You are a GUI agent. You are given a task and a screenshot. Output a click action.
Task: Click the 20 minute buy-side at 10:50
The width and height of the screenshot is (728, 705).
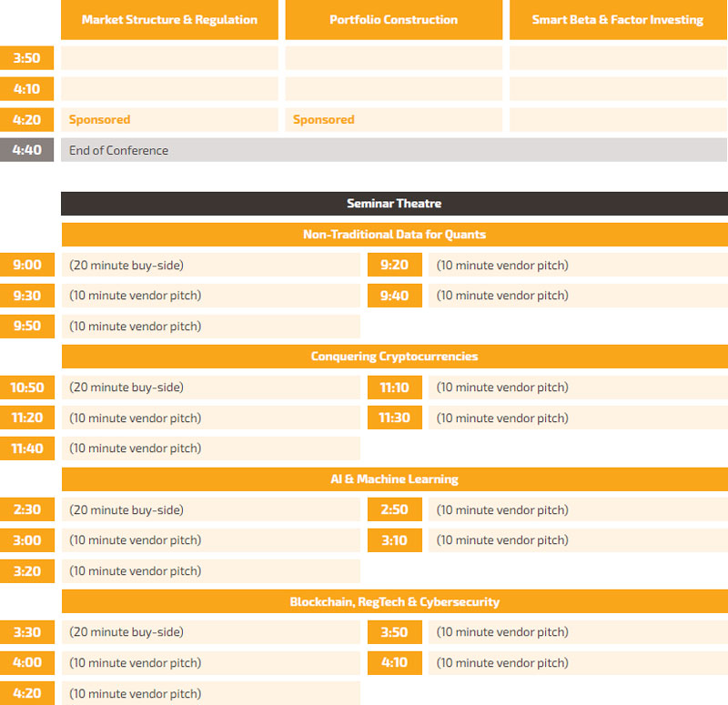[x=211, y=388]
